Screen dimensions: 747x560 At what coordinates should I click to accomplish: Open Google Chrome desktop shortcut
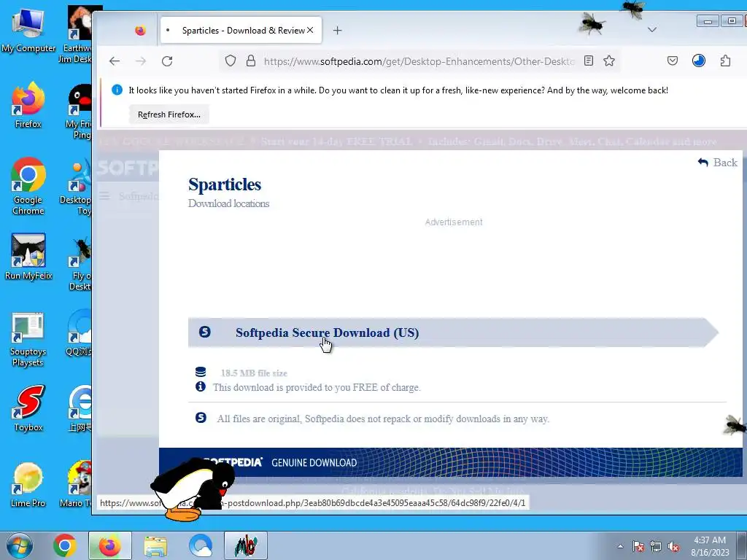[x=28, y=187]
